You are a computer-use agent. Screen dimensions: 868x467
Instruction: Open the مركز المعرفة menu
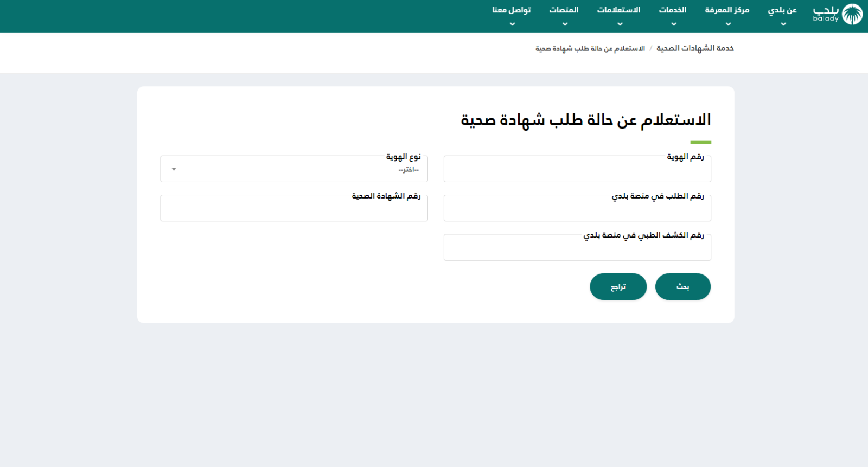click(x=727, y=10)
